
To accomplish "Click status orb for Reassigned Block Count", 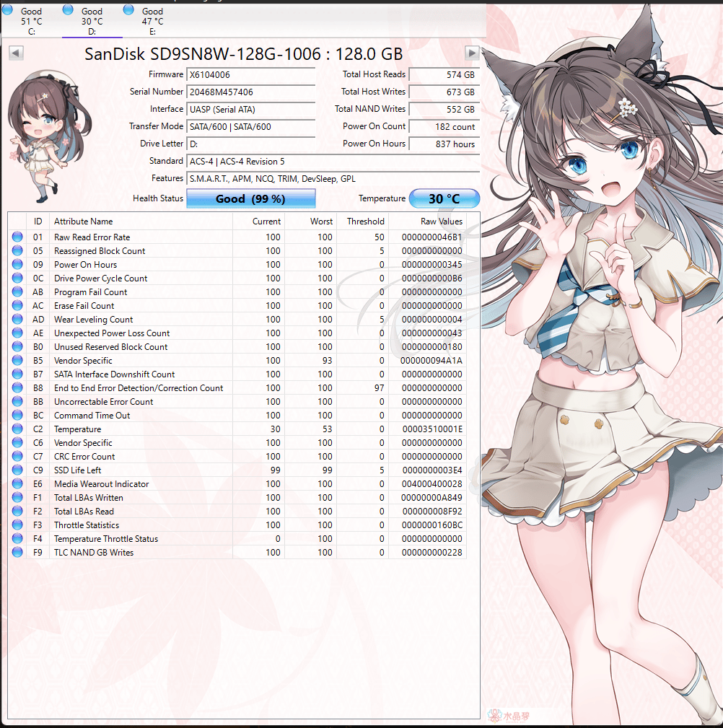I will coord(17,250).
